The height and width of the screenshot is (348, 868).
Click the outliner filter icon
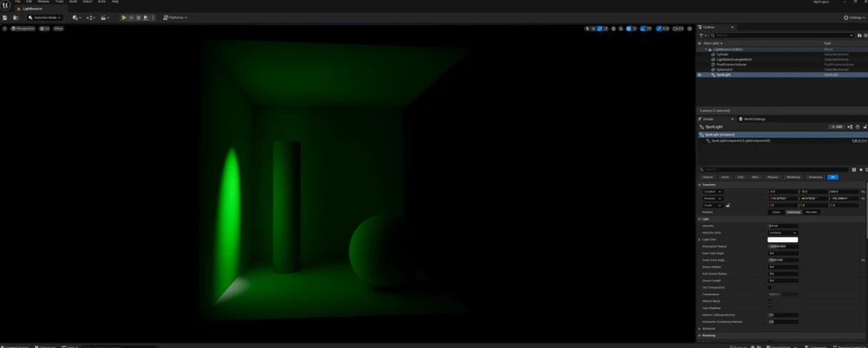click(x=703, y=36)
